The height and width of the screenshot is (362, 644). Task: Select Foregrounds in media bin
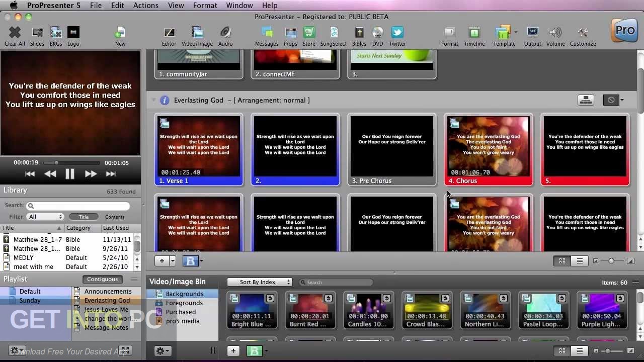point(184,303)
